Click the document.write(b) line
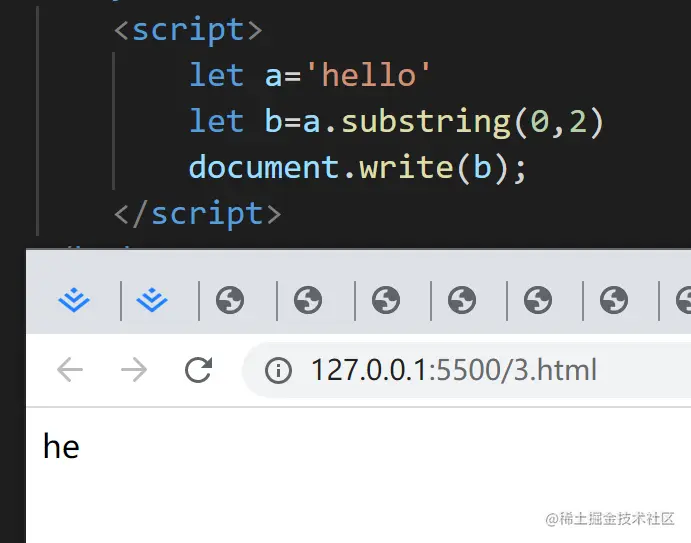 point(357,167)
